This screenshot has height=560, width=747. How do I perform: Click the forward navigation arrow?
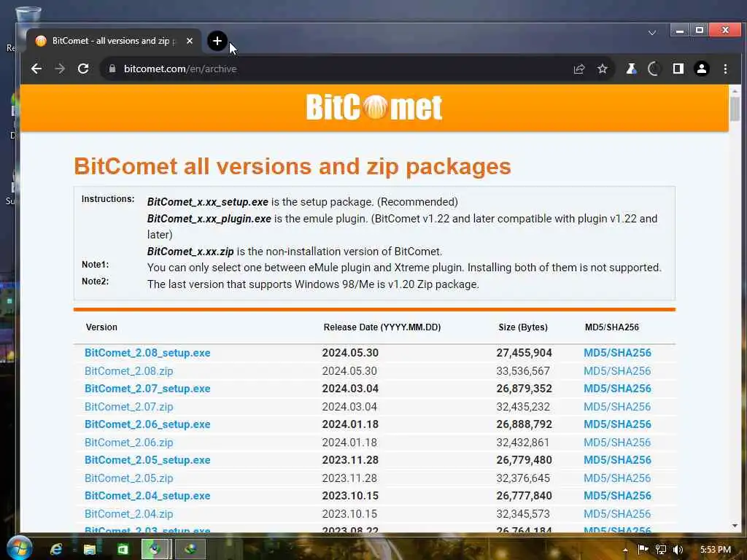tap(60, 69)
